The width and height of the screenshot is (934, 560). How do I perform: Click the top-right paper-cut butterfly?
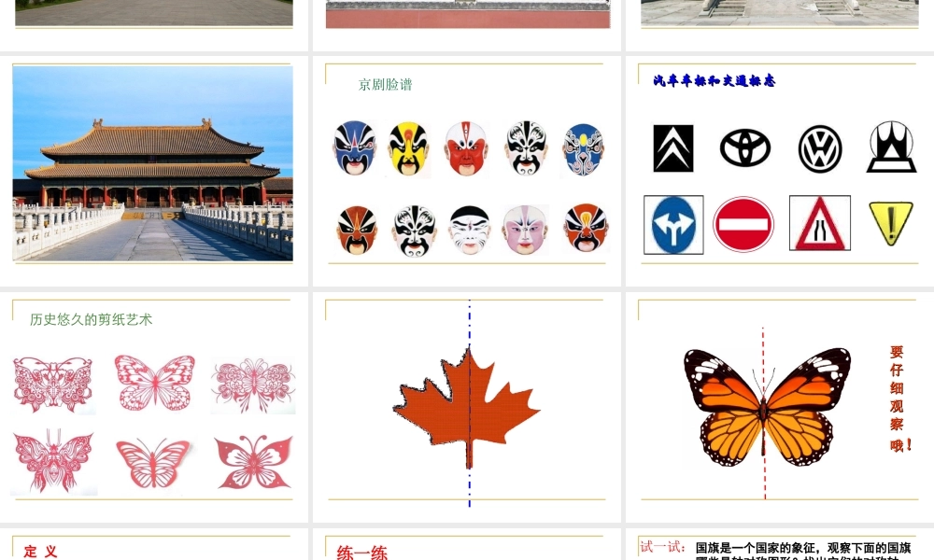[x=253, y=385]
